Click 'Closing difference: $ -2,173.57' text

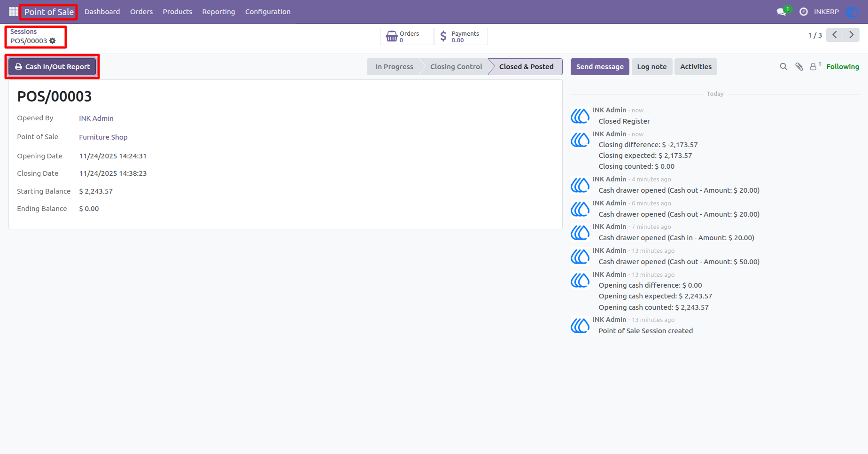(648, 145)
